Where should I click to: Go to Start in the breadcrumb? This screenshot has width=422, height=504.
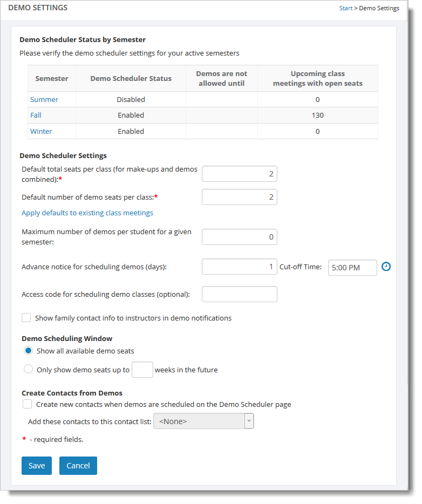(346, 8)
